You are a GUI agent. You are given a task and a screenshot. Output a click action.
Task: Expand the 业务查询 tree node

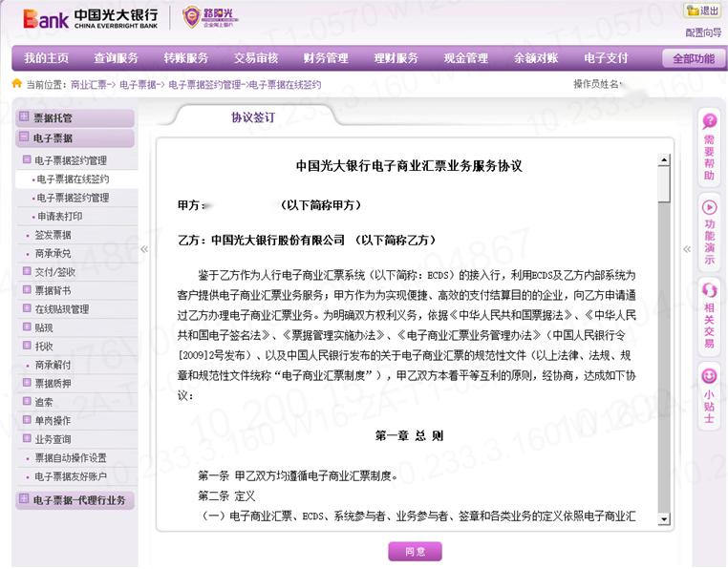coord(27,438)
